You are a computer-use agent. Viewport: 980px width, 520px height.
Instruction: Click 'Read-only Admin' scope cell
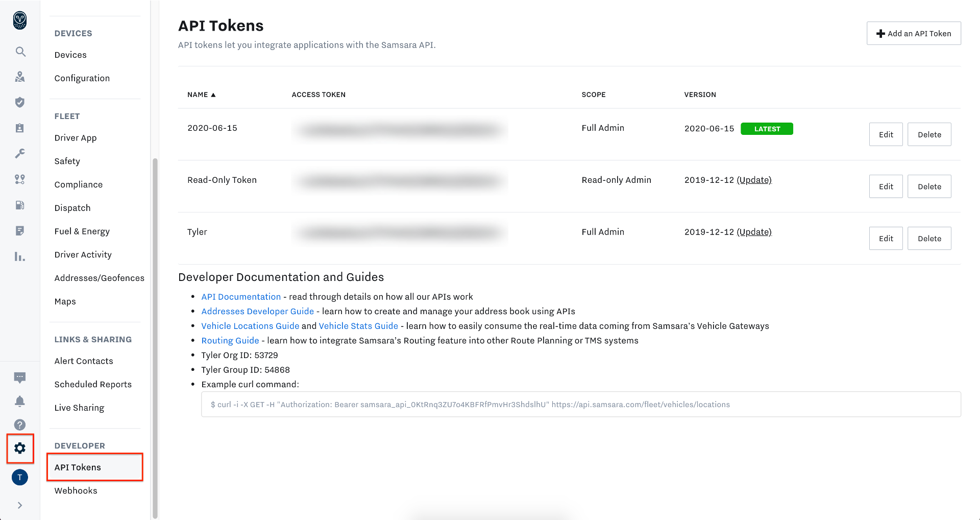tap(617, 180)
